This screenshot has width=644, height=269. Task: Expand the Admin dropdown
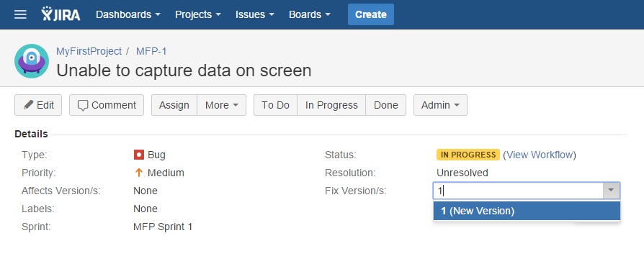(x=440, y=105)
